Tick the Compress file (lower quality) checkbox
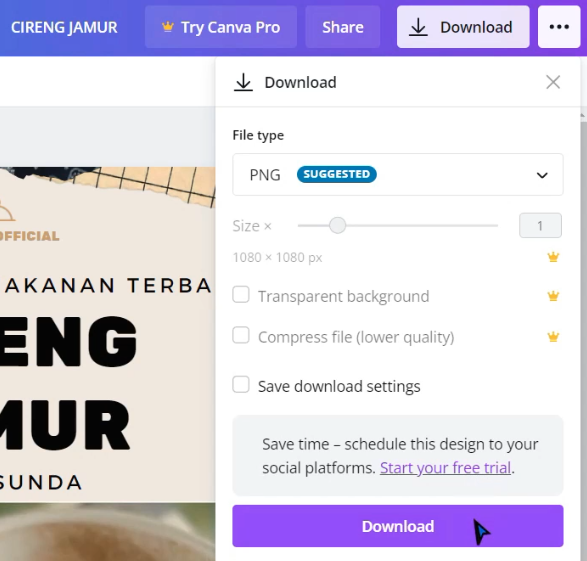 point(241,335)
